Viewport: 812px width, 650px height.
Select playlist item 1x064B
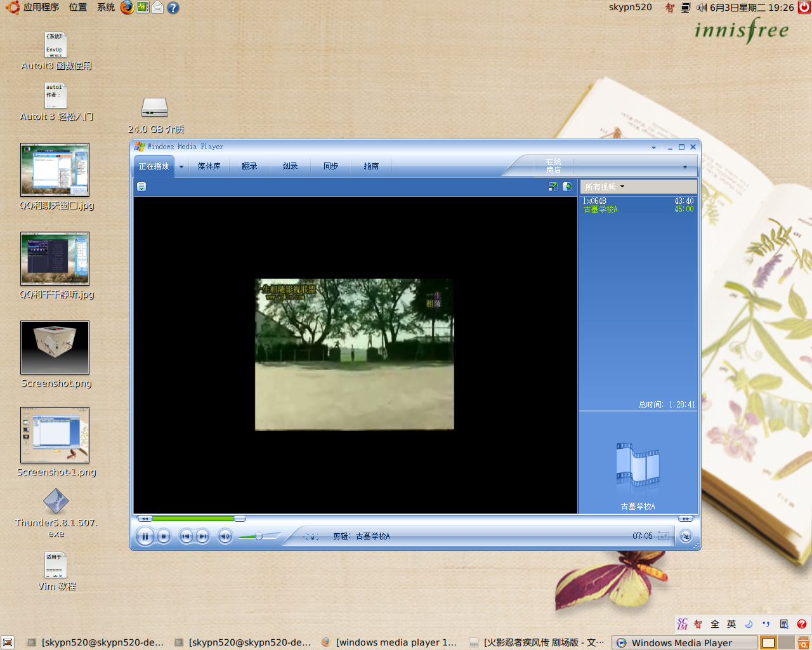point(638,201)
